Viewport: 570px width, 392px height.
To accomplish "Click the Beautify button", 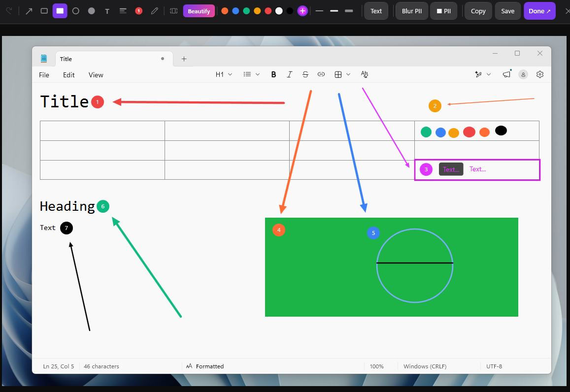I will (x=199, y=11).
